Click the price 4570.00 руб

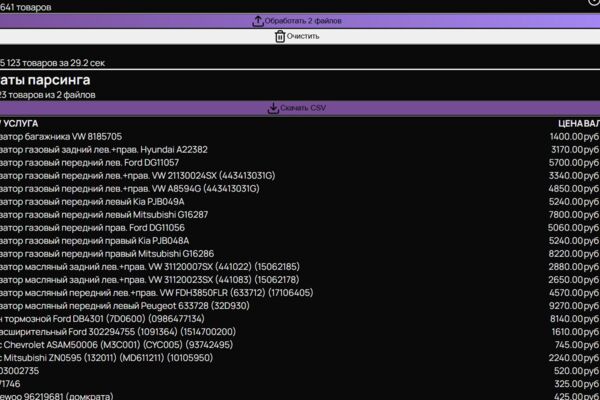(x=574, y=293)
